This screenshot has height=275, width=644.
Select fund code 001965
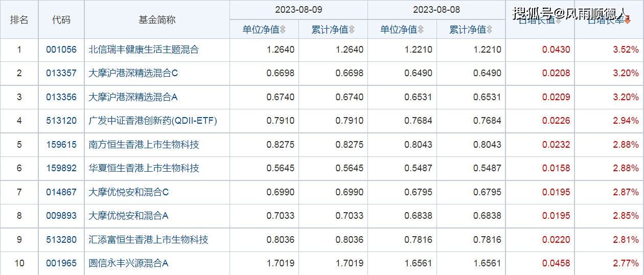[x=61, y=263]
